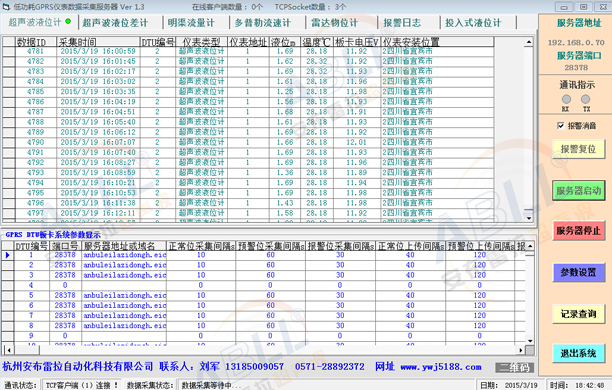Click the 服务器启动 button
Viewport: 612px width, 390px height.
tap(578, 191)
